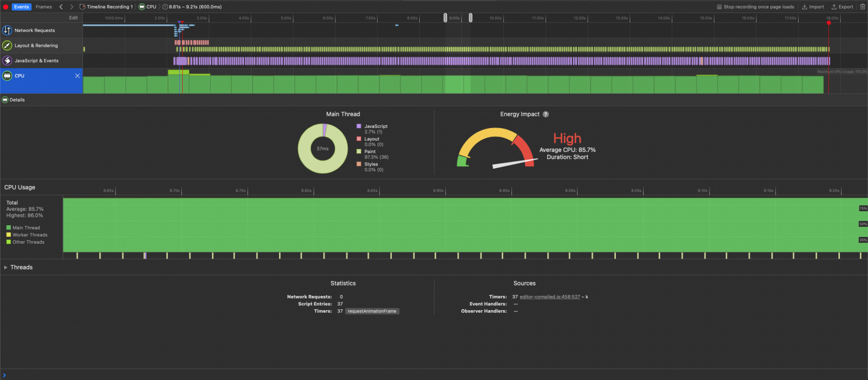Click the 'Event Handlers:' source label
This screenshot has width=868, height=380.
[x=488, y=304]
